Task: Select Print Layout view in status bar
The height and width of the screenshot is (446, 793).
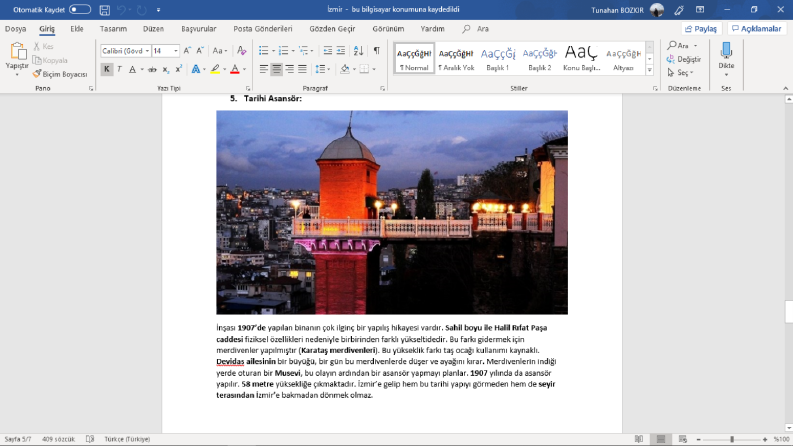Action: (x=660, y=439)
